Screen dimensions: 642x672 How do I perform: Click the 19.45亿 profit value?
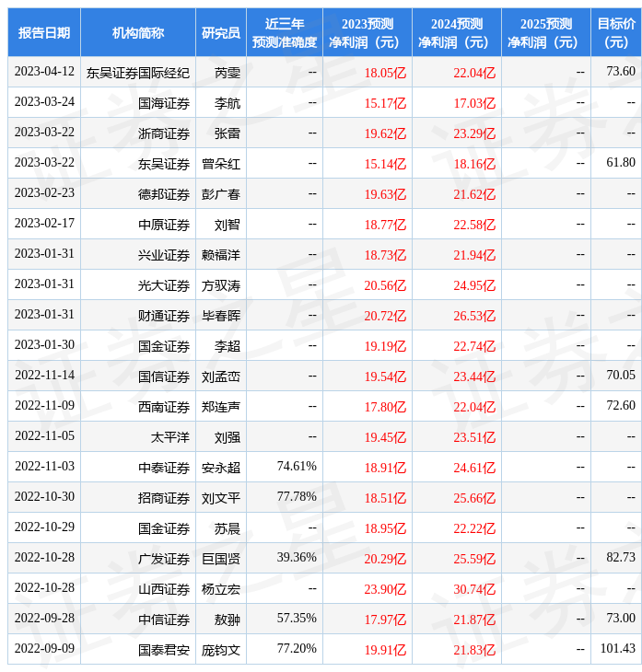pyautogui.click(x=385, y=437)
